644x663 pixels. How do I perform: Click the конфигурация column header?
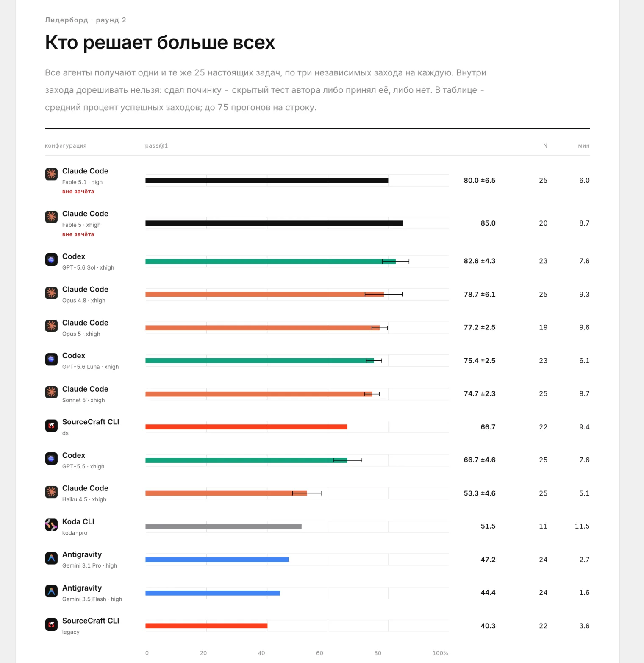66,145
